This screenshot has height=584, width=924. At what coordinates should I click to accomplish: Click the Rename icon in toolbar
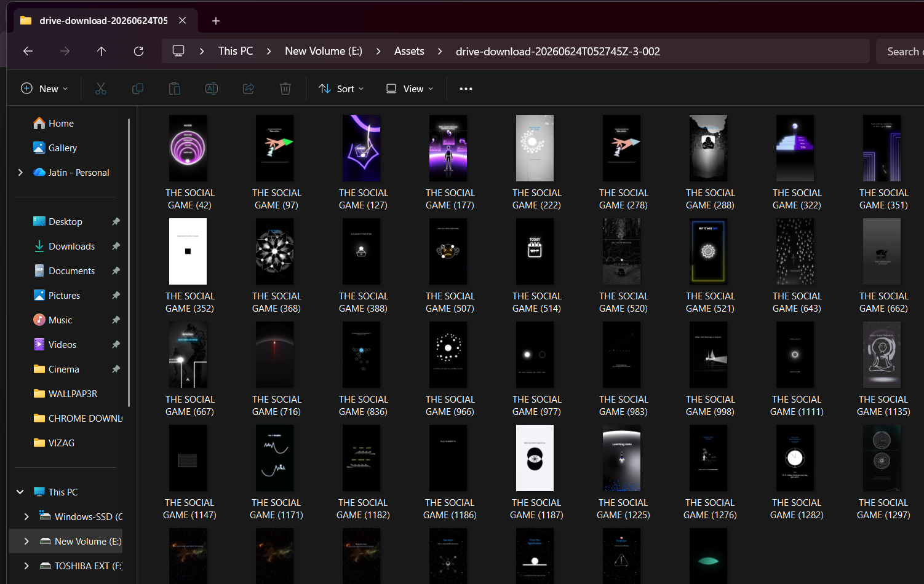[212, 89]
